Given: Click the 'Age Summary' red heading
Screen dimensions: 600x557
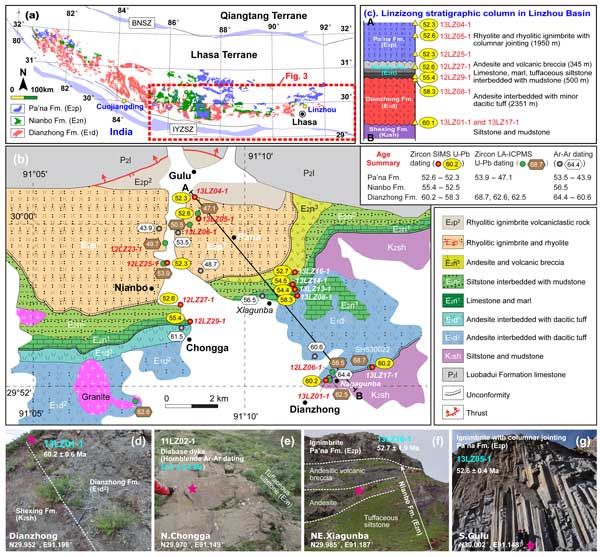Looking at the screenshot, I should (383, 159).
